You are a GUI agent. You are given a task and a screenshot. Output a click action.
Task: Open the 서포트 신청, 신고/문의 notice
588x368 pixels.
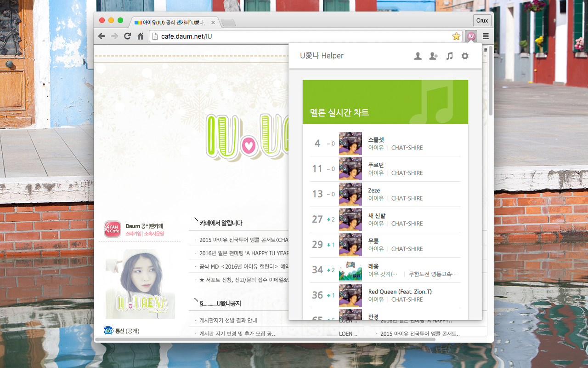(243, 280)
